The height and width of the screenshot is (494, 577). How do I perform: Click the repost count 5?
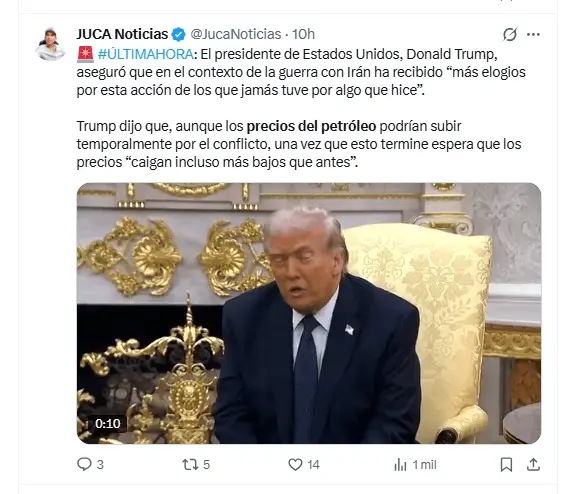[206, 465]
